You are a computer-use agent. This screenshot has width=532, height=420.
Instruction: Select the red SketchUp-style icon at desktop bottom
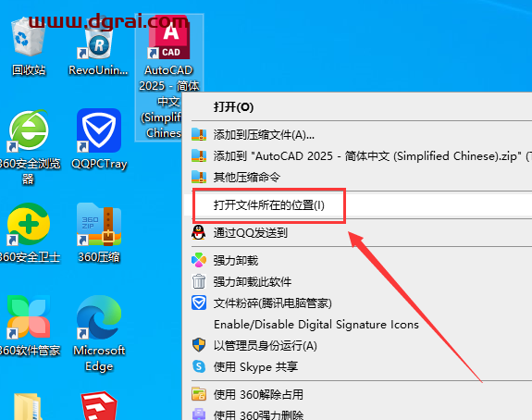pos(99,406)
